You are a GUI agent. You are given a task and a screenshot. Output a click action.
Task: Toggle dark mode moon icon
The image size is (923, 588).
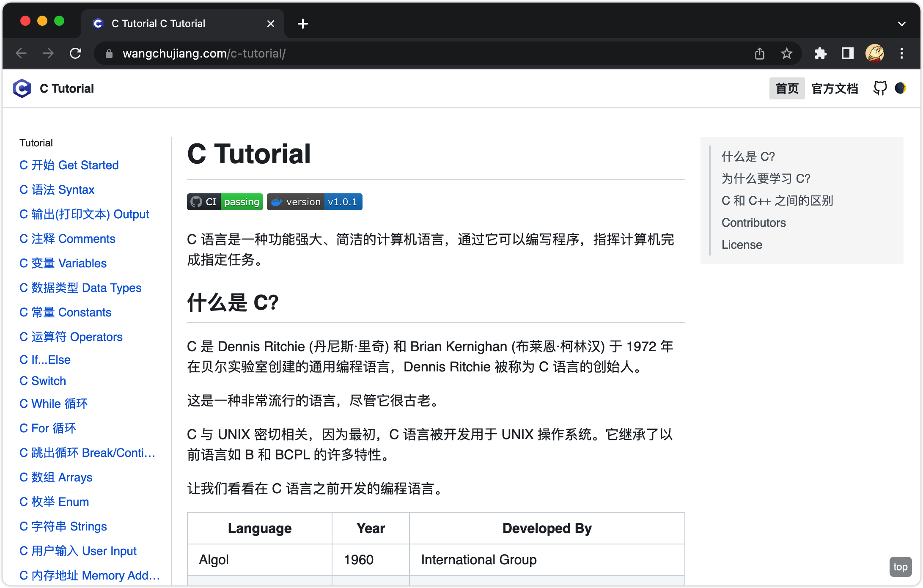click(x=900, y=88)
